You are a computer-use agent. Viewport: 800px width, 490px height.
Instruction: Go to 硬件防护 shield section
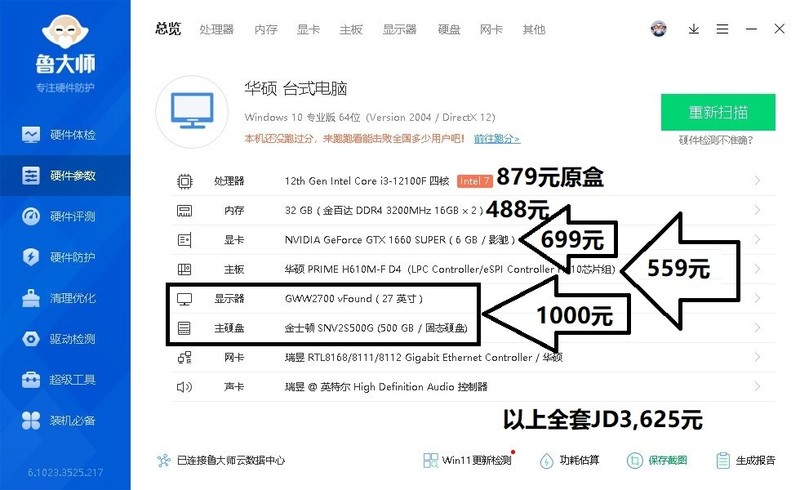(65, 257)
